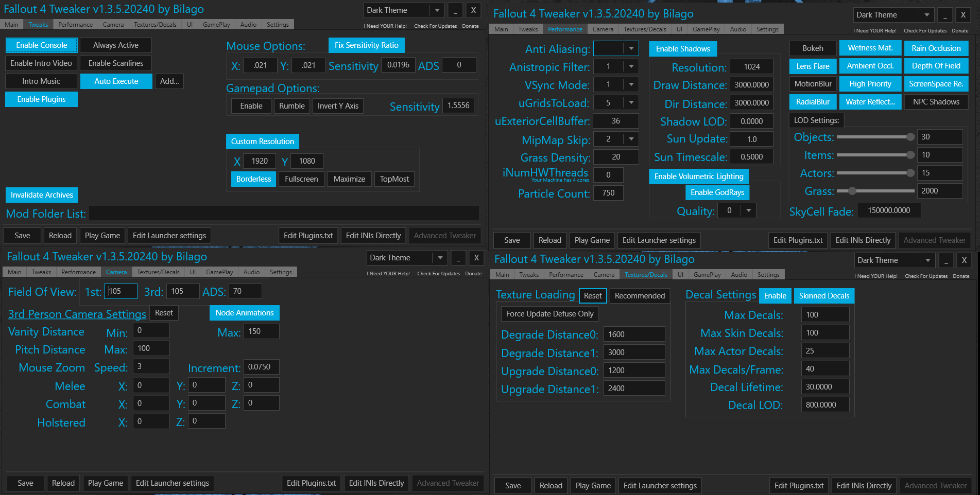This screenshot has height=495, width=980.
Task: Click the Degrade Distance0 field
Action: pos(634,334)
